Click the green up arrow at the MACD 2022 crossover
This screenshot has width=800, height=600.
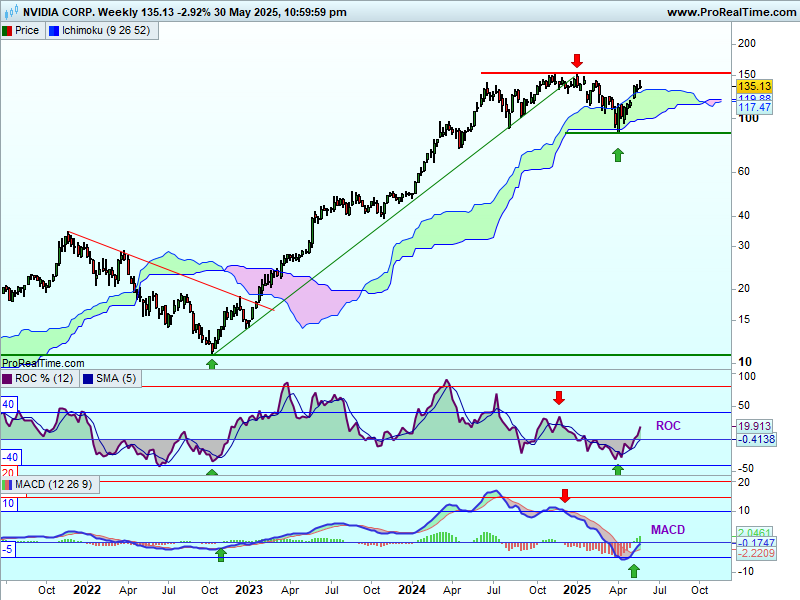[x=221, y=554]
